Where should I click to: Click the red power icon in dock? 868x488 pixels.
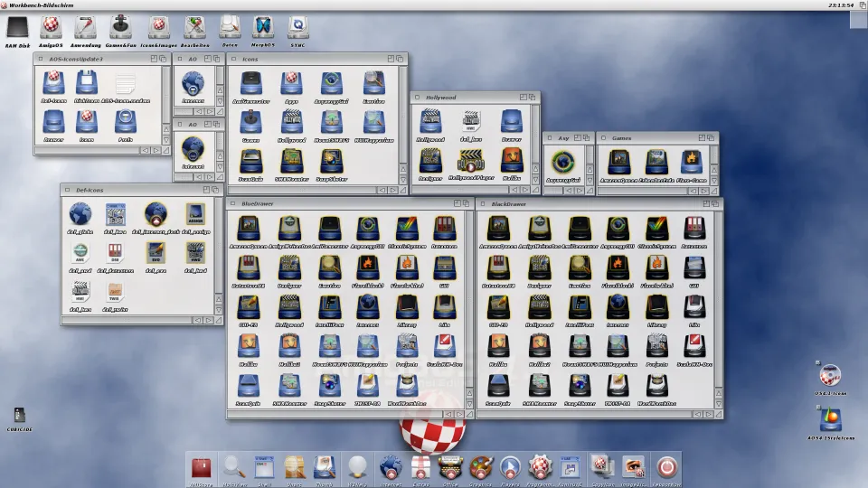667,466
